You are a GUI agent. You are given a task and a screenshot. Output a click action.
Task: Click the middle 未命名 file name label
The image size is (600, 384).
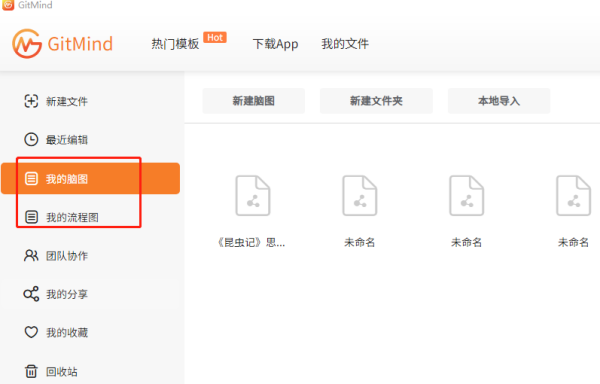(x=466, y=242)
